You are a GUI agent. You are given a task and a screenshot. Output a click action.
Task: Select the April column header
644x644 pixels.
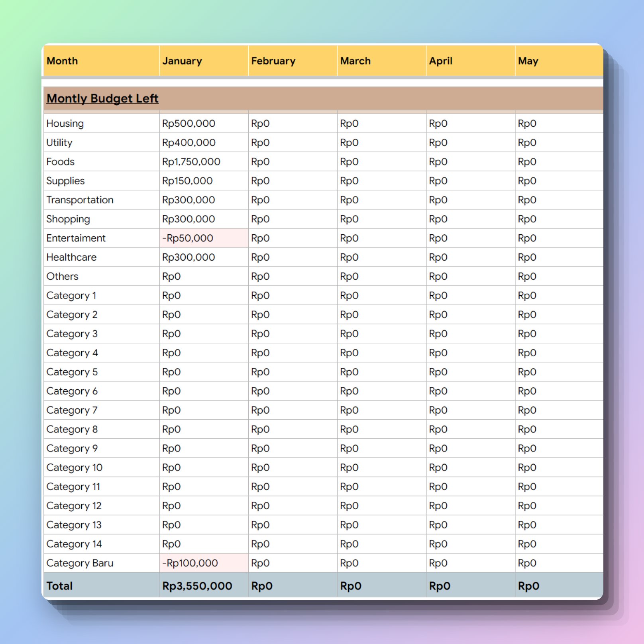coord(441,61)
